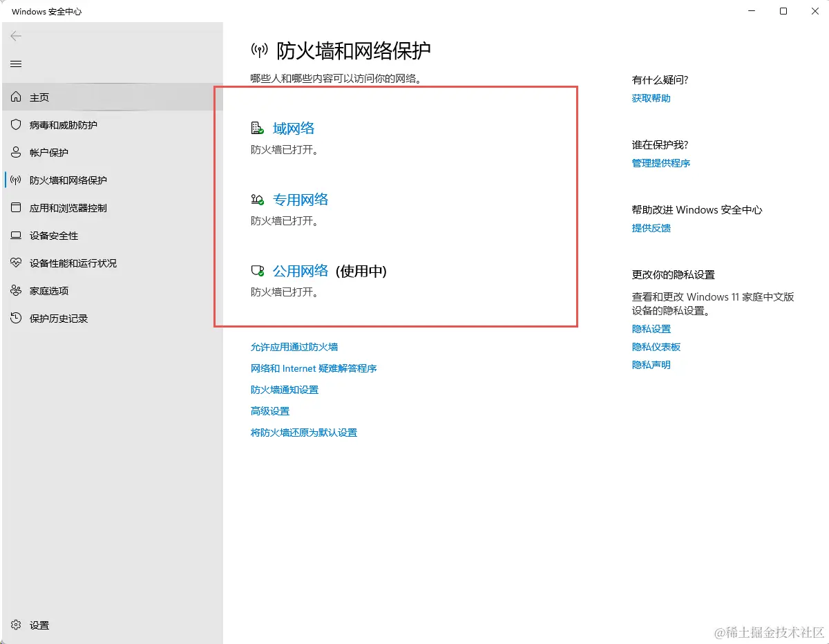829x644 pixels.
Task: Click the 有什么疑问? heading
Action: pyautogui.click(x=660, y=80)
